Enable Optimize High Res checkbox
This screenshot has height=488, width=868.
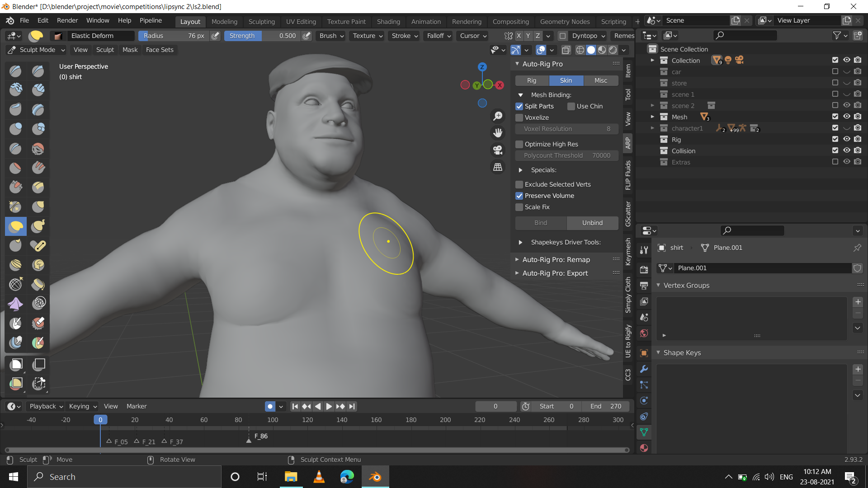pos(519,144)
